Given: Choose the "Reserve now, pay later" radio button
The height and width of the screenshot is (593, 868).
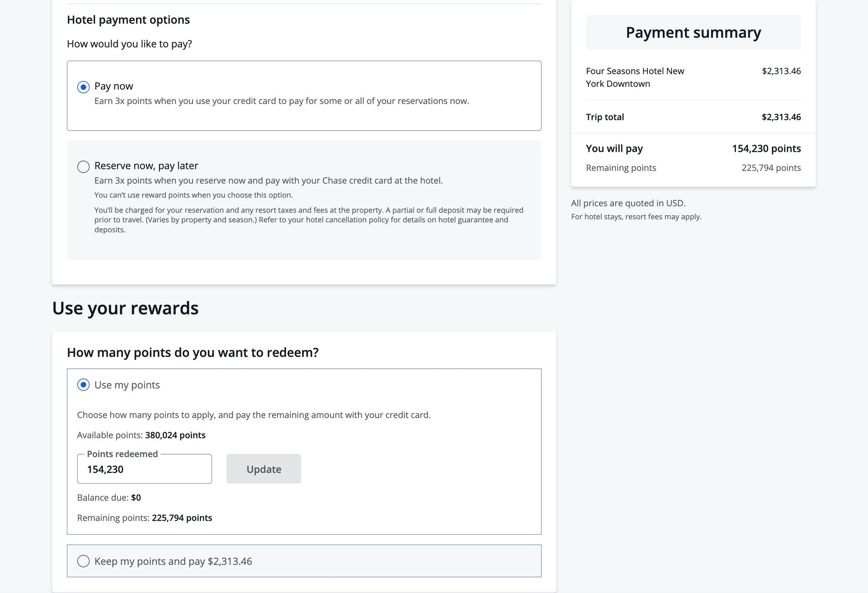Looking at the screenshot, I should pos(83,167).
